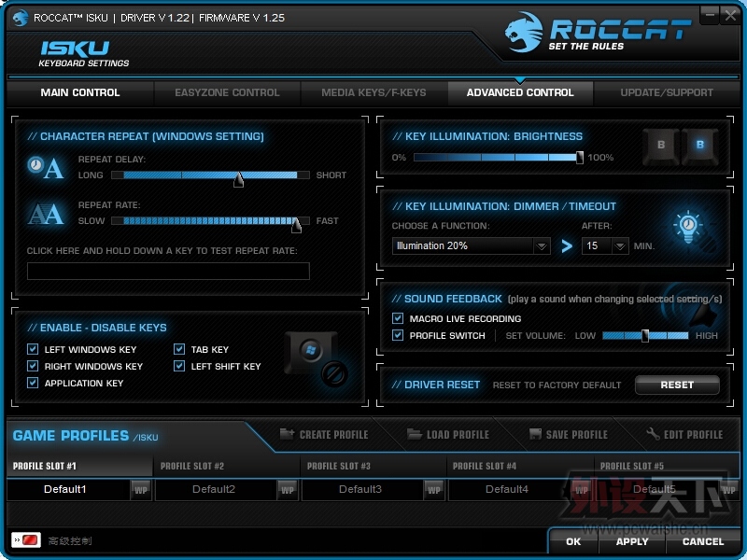This screenshot has width=747, height=560.
Task: Toggle the Tab Key checkbox
Action: (179, 349)
